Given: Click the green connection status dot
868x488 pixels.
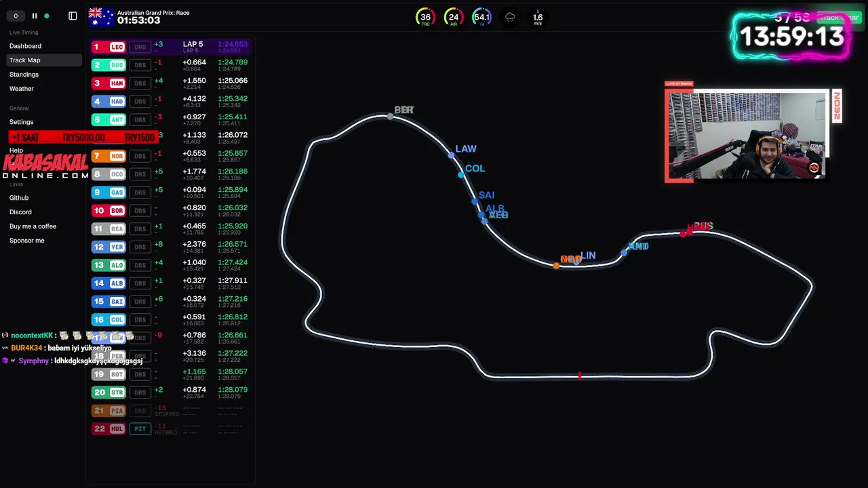Looking at the screenshot, I should click(x=46, y=16).
